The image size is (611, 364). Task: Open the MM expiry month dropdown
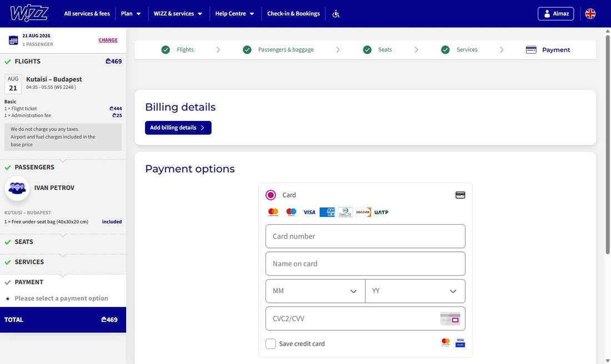pos(315,291)
